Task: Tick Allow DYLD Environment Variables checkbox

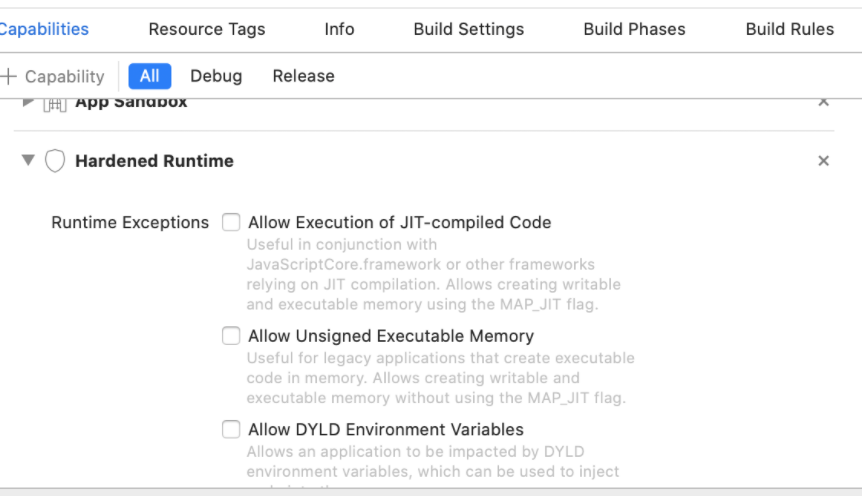Action: [231, 429]
